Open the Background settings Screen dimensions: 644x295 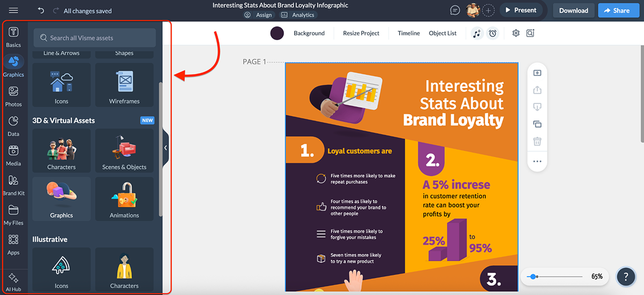[x=309, y=33]
